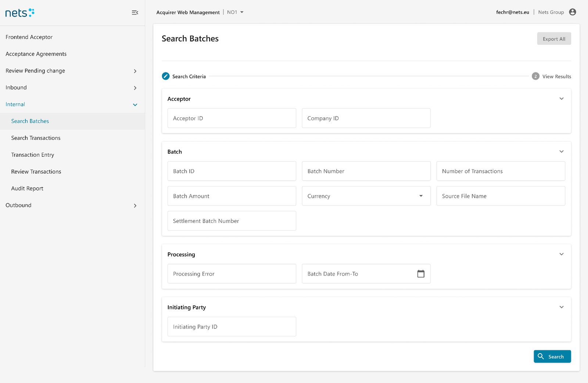This screenshot has width=588, height=383.
Task: Go to step 2 View Results circle
Action: click(535, 76)
